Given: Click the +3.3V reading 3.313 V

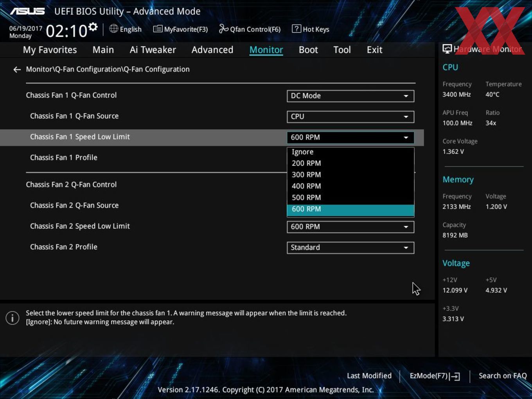Looking at the screenshot, I should click(x=453, y=319).
